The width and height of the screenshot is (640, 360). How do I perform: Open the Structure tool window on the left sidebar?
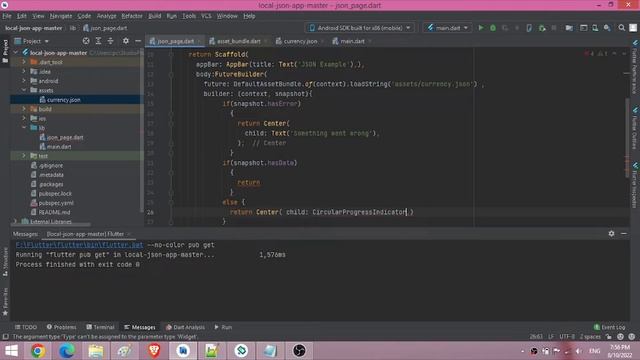pos(5,262)
